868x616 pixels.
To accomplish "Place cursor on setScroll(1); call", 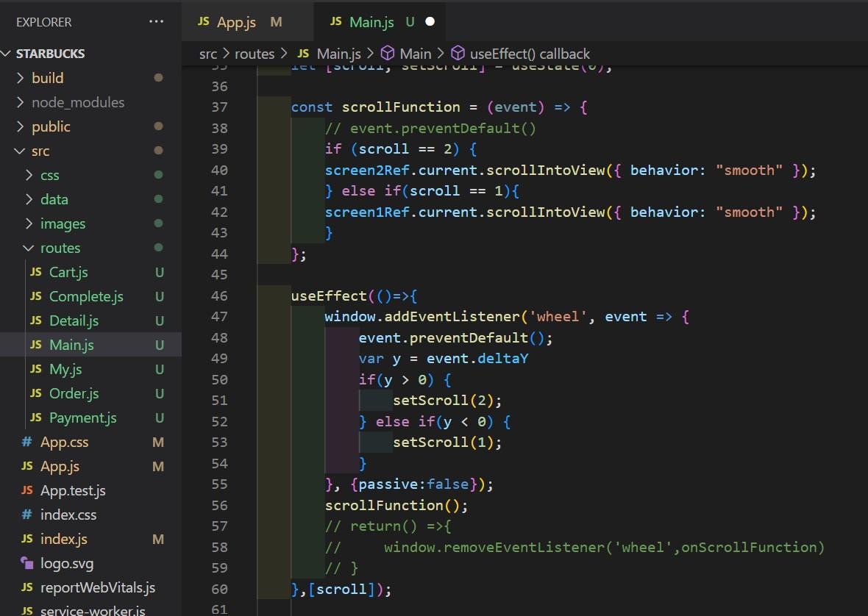I will pyautogui.click(x=447, y=443).
